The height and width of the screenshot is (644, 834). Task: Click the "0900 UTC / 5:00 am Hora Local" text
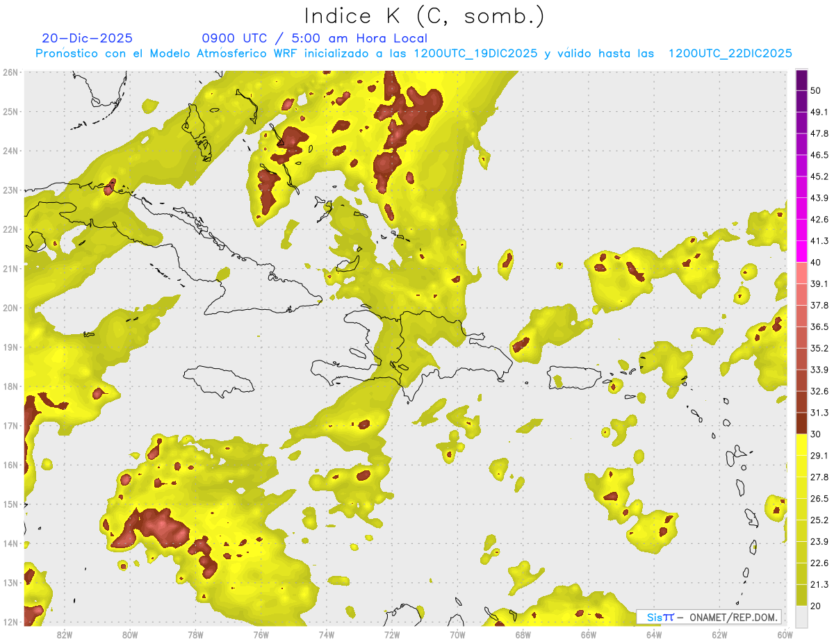point(314,38)
